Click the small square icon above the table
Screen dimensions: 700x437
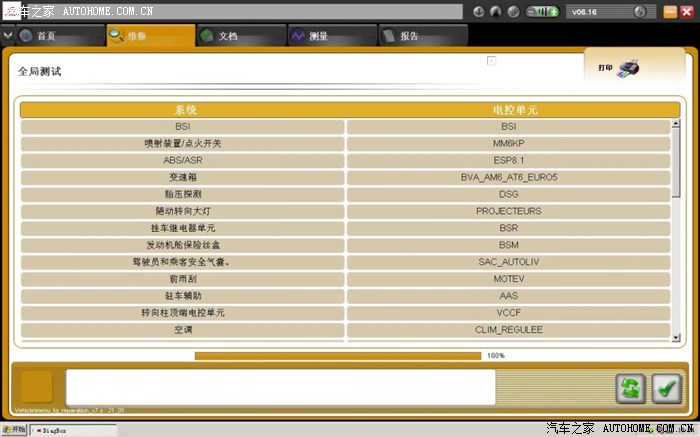point(491,61)
